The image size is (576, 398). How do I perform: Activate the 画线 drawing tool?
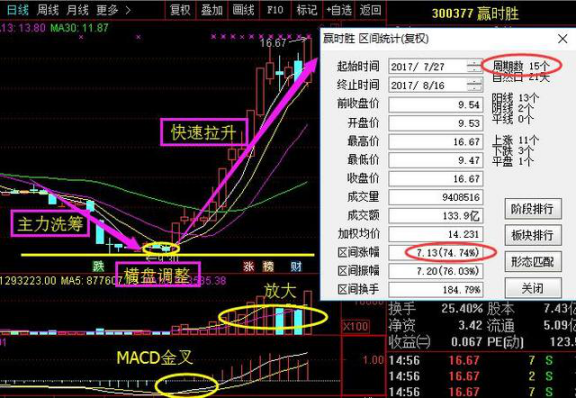click(x=243, y=10)
